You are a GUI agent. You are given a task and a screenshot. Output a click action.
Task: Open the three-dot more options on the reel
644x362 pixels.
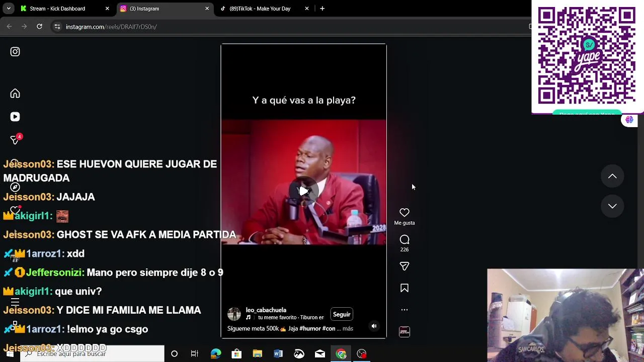point(405,310)
